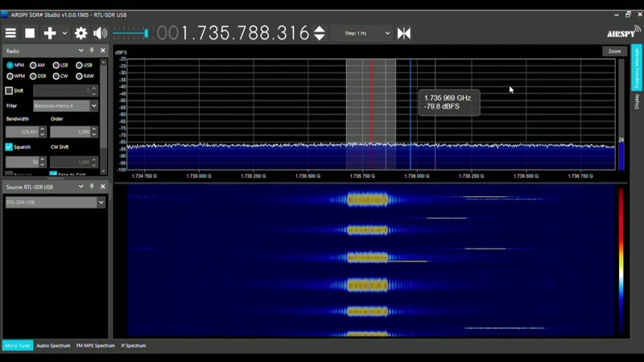Mute audio using the speaker icon
The image size is (644, 362).
pos(100,33)
